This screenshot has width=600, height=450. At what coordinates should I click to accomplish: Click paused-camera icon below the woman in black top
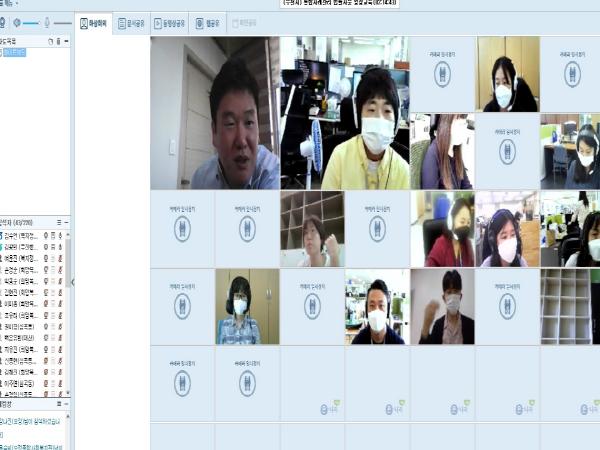tap(507, 152)
